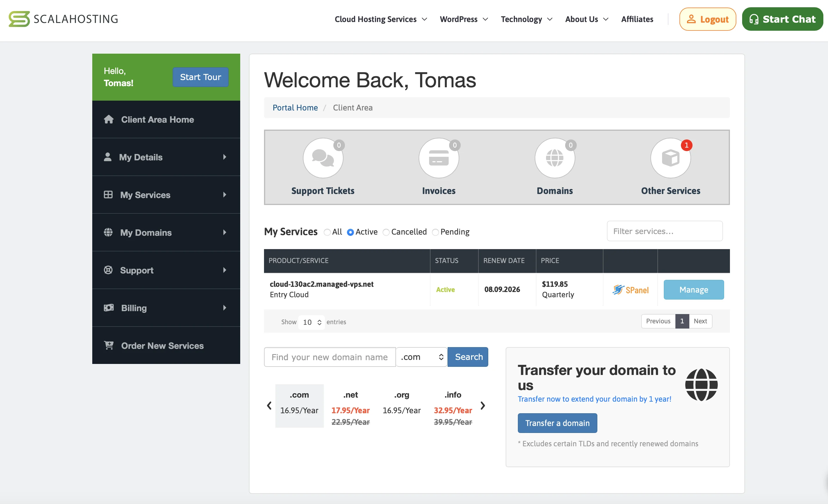The image size is (828, 504).
Task: Open the Other Services box icon
Action: click(x=670, y=158)
